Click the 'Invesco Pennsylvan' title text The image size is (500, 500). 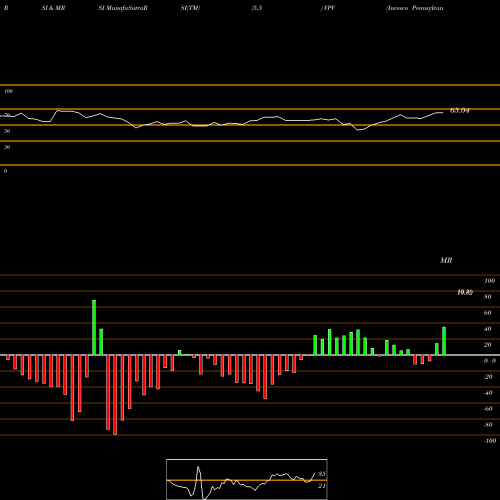(415, 8)
